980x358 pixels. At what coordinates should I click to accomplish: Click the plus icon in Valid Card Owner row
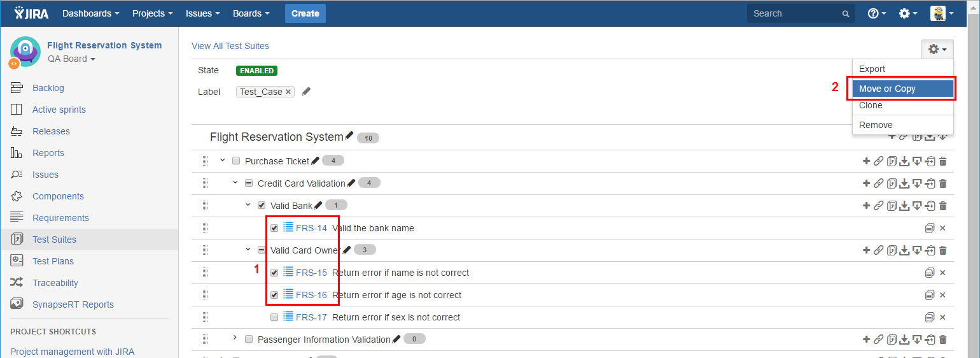(866, 250)
